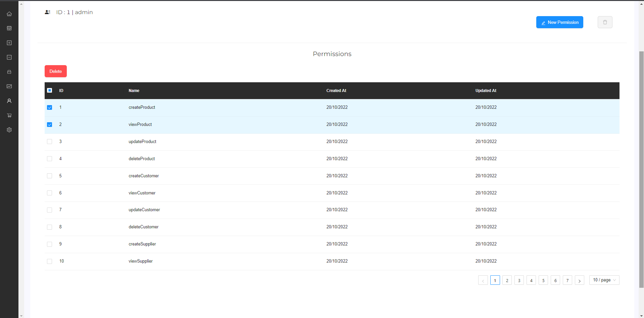Click the red Delete button
The height and width of the screenshot is (318, 644).
[x=55, y=71]
